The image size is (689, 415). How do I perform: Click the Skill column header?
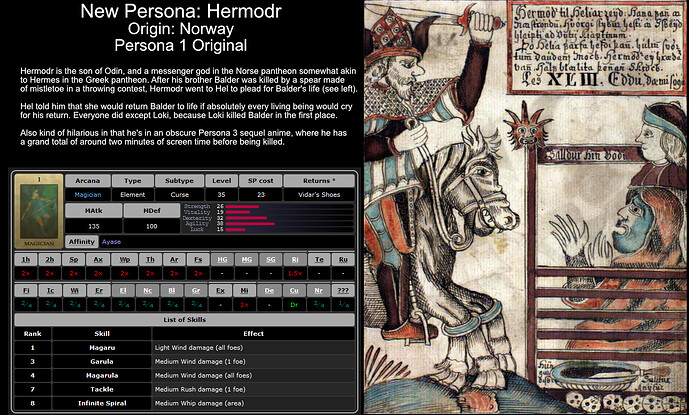tap(102, 334)
